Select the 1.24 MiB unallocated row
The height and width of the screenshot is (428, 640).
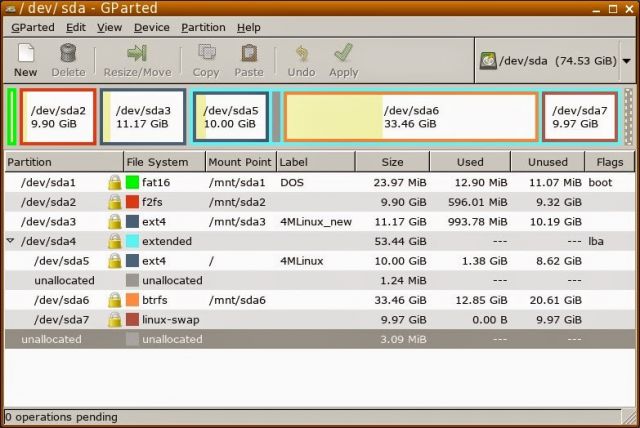[x=320, y=280]
